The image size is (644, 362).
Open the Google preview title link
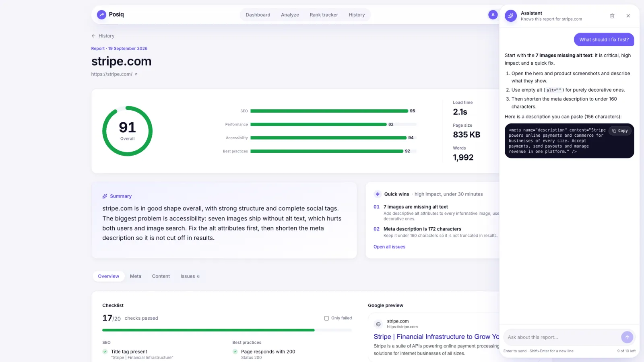pos(436,337)
